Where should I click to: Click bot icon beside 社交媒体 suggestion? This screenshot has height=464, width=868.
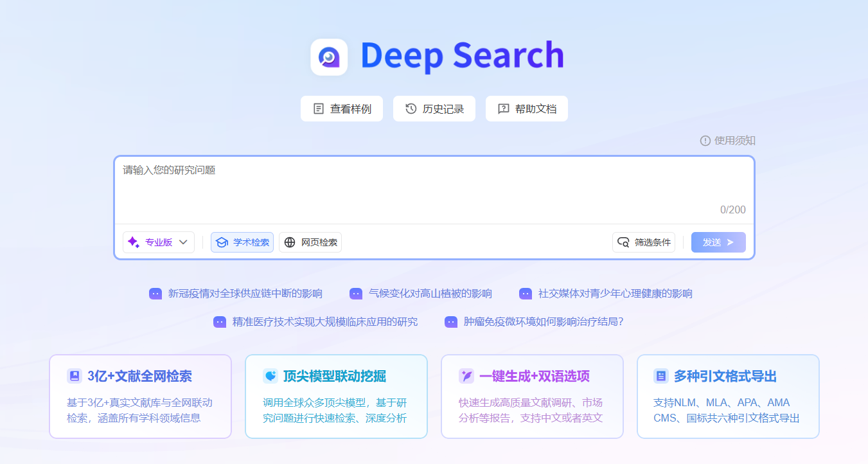coord(526,294)
